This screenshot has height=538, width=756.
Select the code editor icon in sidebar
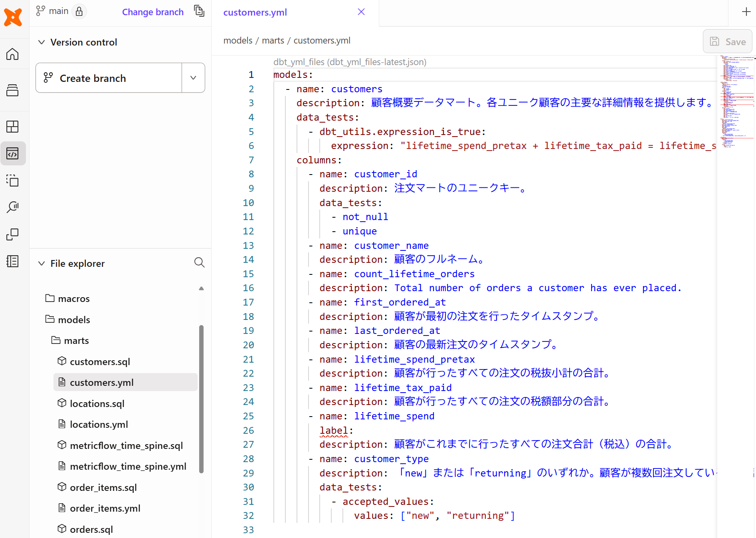point(13,153)
